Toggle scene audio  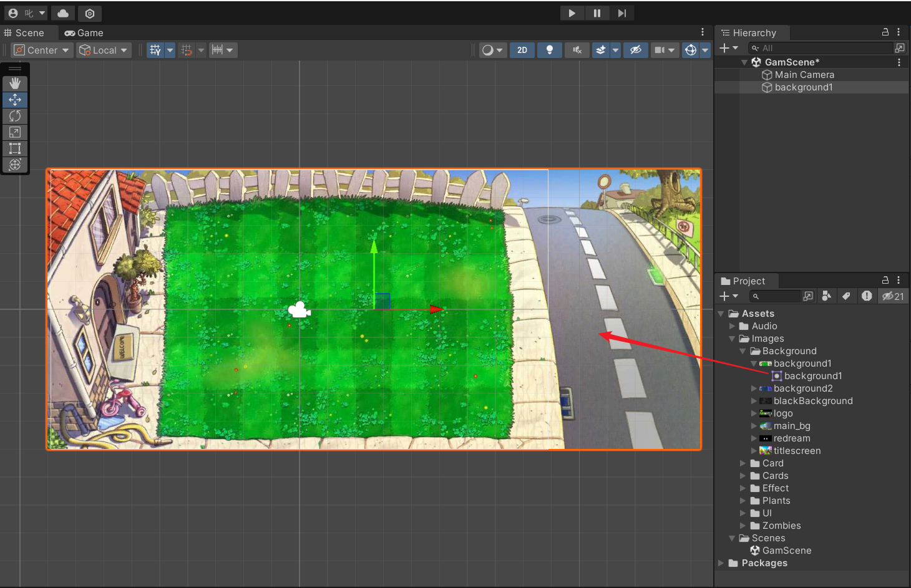(x=577, y=50)
